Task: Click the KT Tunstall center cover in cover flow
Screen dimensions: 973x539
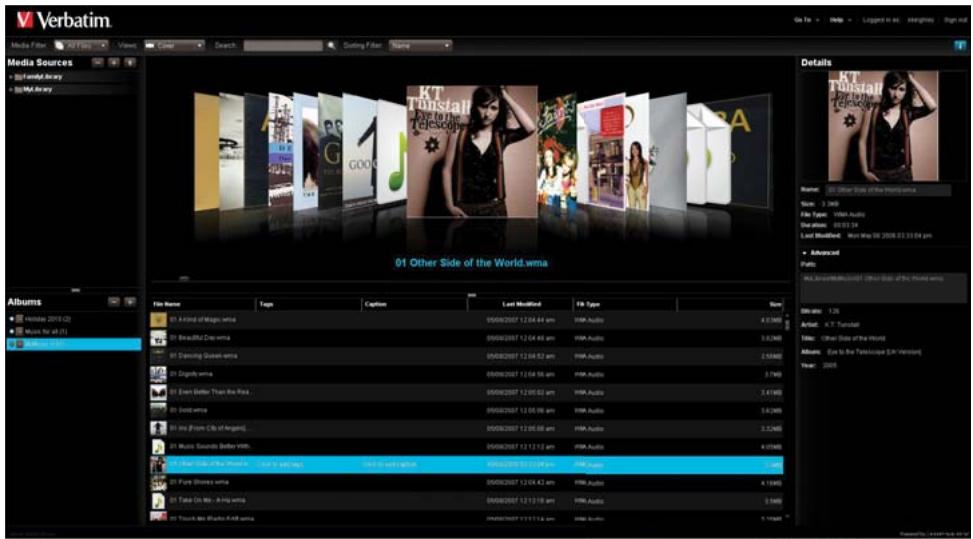Action: (472, 151)
